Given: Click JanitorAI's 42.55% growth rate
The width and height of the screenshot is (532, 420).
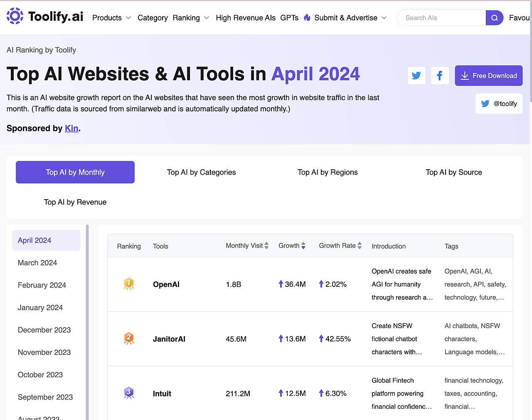Looking at the screenshot, I should click(x=335, y=339).
